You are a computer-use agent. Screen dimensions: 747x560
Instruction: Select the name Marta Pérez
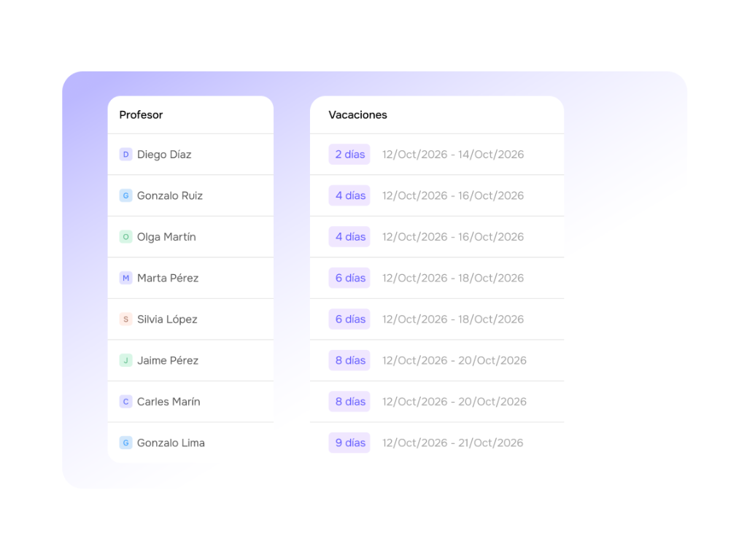[x=168, y=278]
